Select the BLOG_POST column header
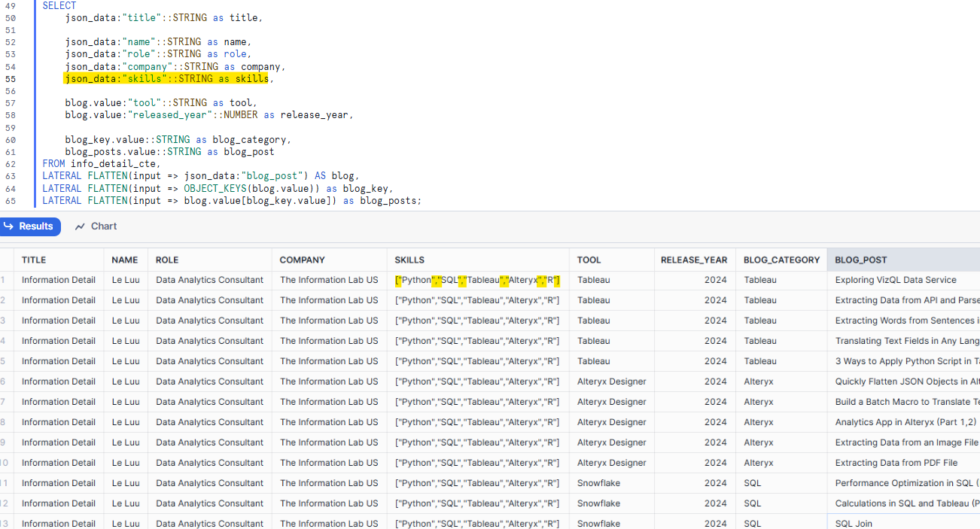The height and width of the screenshot is (529, 980). (861, 260)
